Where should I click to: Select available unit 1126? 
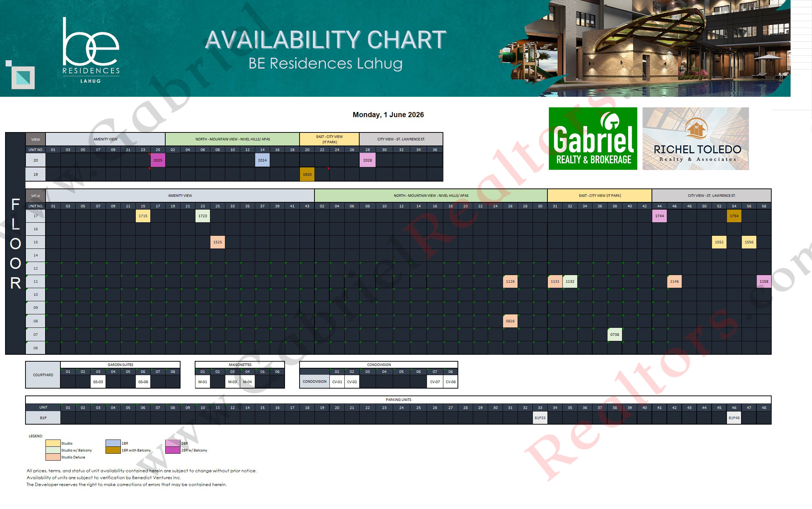pos(510,281)
